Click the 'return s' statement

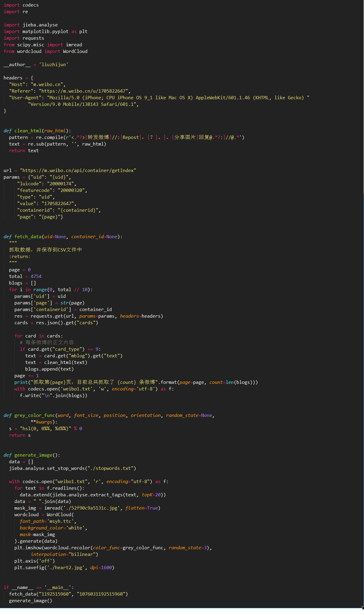20,435
